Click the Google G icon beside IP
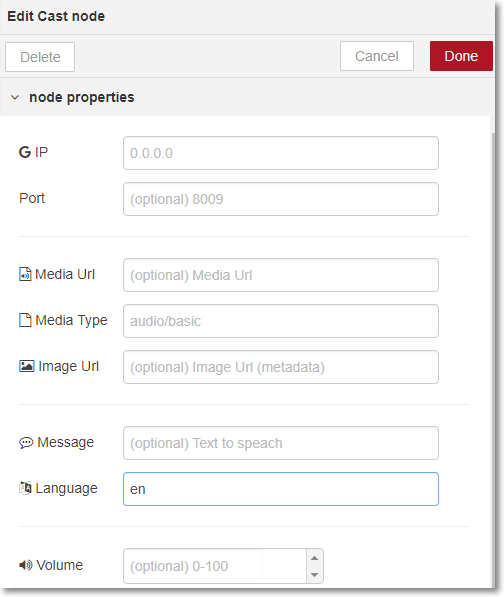 (25, 152)
